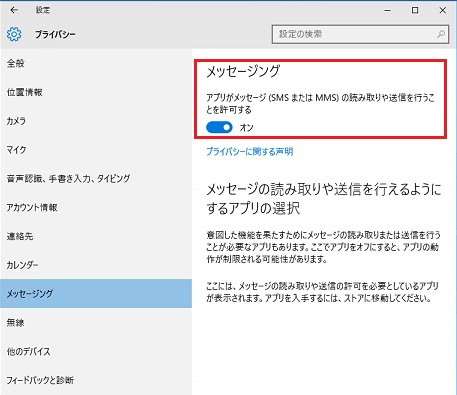
Task: Click the Privacy gear icon
Action: [x=14, y=34]
